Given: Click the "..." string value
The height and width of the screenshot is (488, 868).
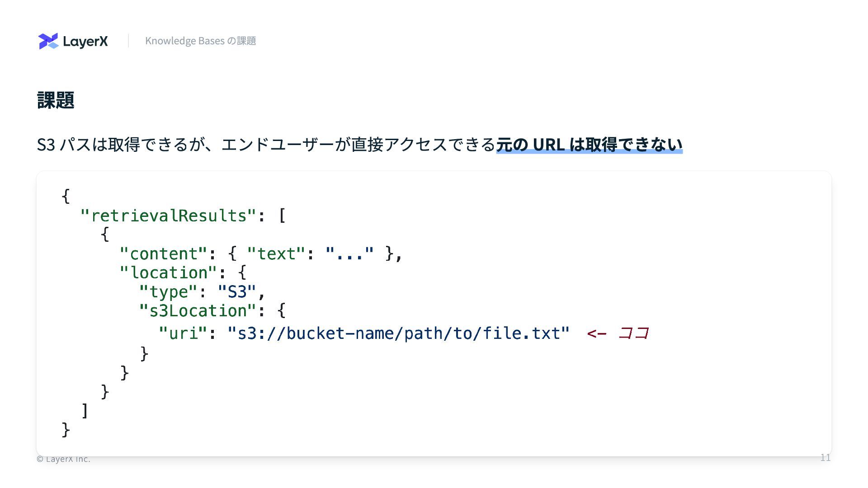Looking at the screenshot, I should click(349, 253).
